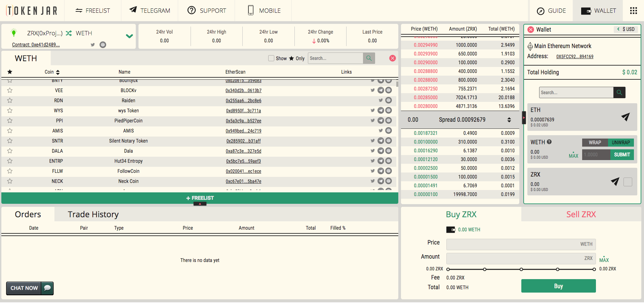Click wallet icon next to 0.00 WETH balance
Screen dimensions: 644x303
450,230
